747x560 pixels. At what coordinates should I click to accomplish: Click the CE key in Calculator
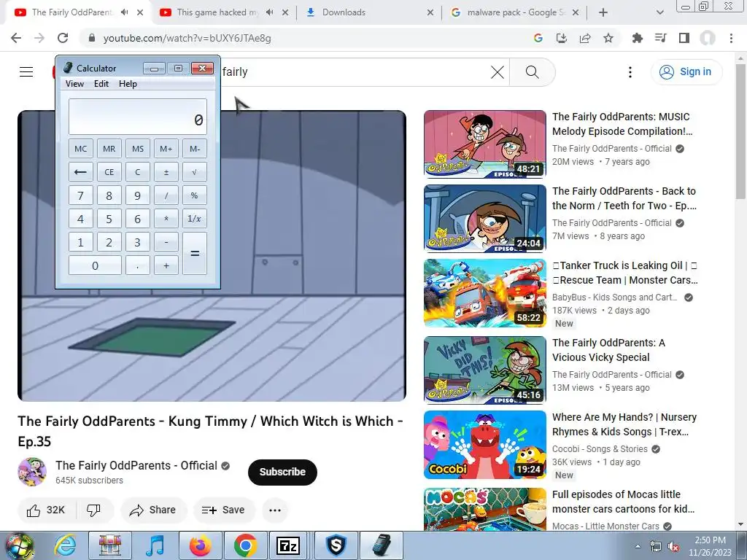coord(109,172)
